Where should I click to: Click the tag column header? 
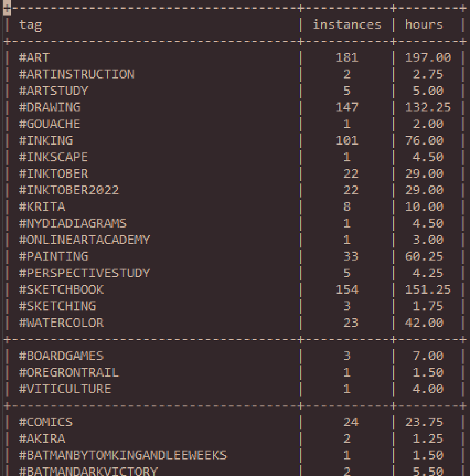[x=31, y=25]
